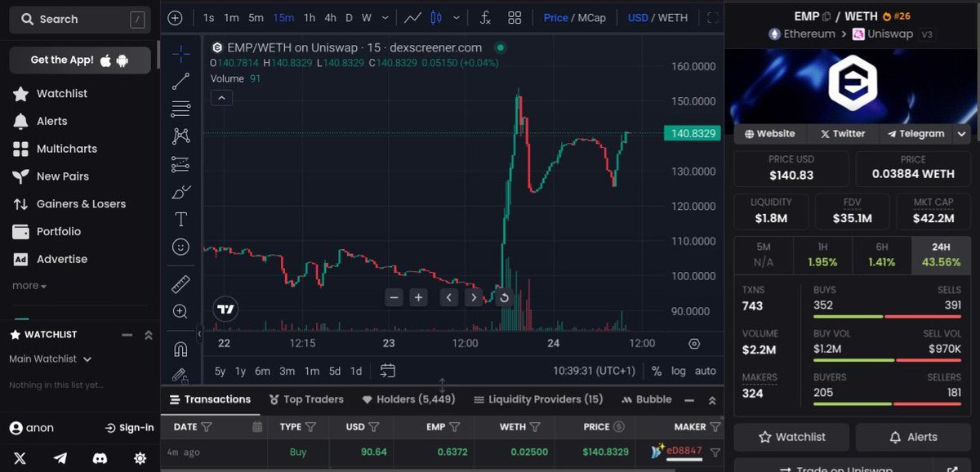
Task: Open the Bubble map tab
Action: tap(647, 399)
